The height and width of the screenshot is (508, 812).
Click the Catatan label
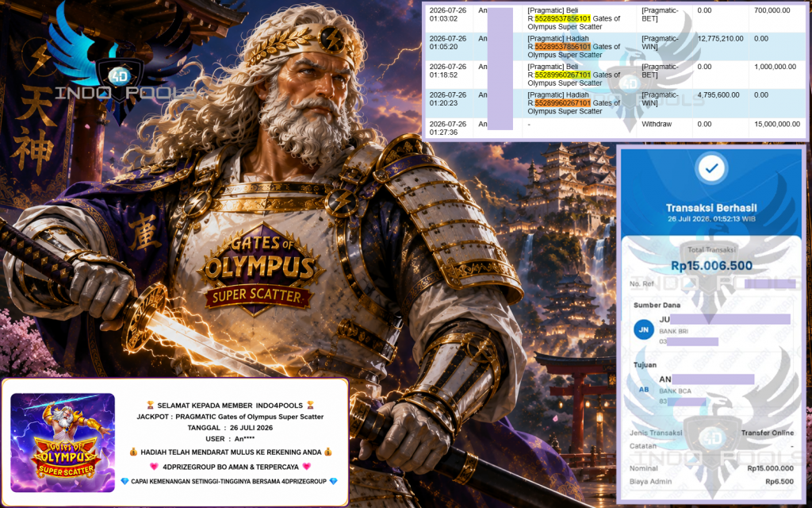point(643,446)
